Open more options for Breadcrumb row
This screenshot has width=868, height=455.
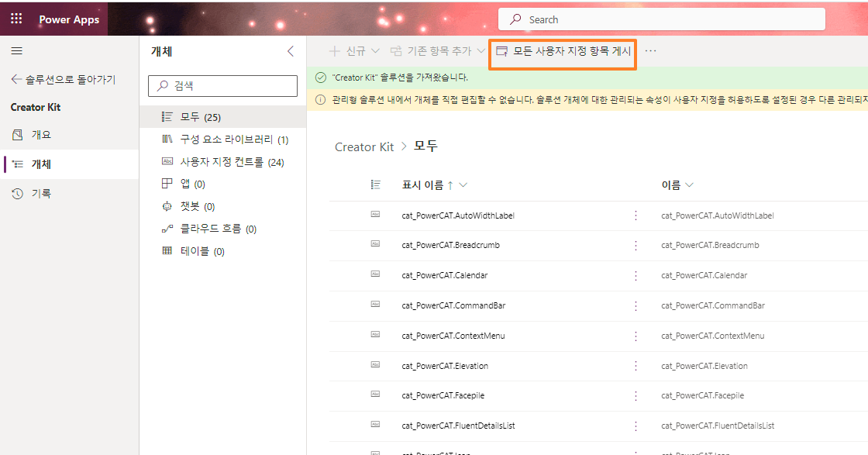point(635,245)
